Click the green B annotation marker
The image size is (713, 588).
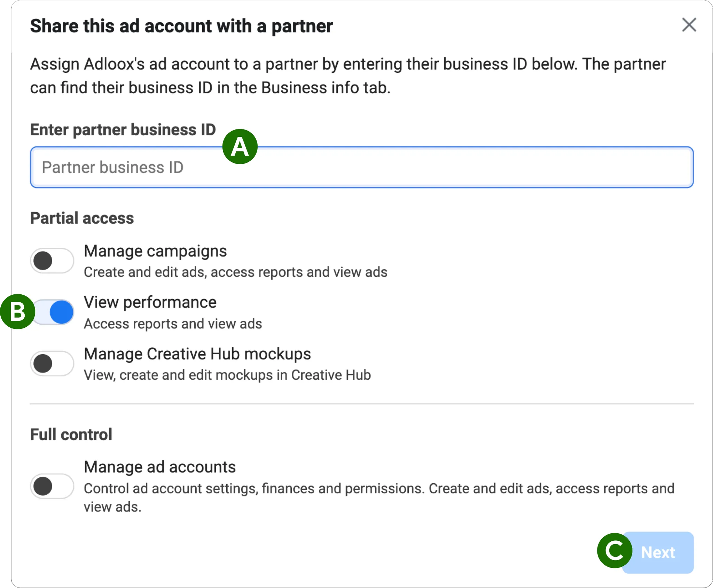click(x=17, y=312)
